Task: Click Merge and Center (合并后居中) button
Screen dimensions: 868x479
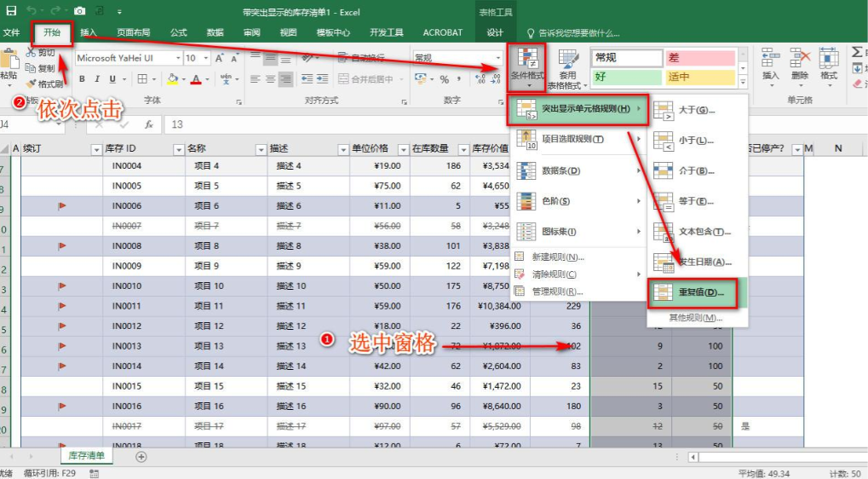Action: tap(365, 79)
